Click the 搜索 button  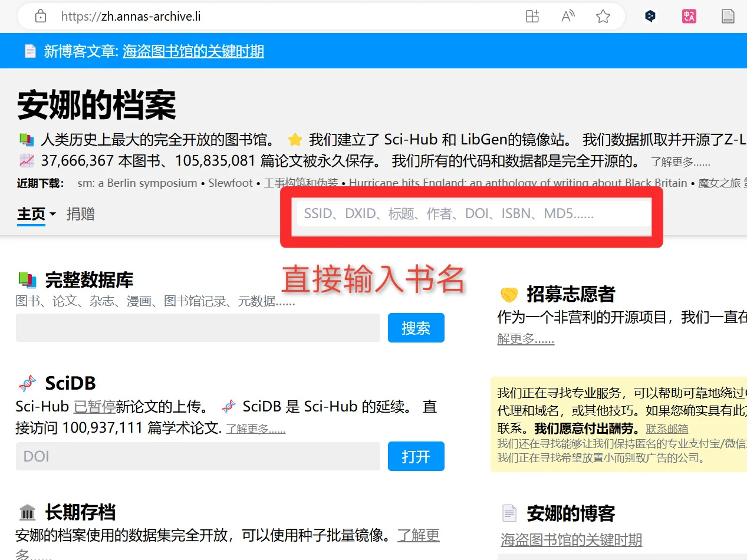[x=416, y=328]
